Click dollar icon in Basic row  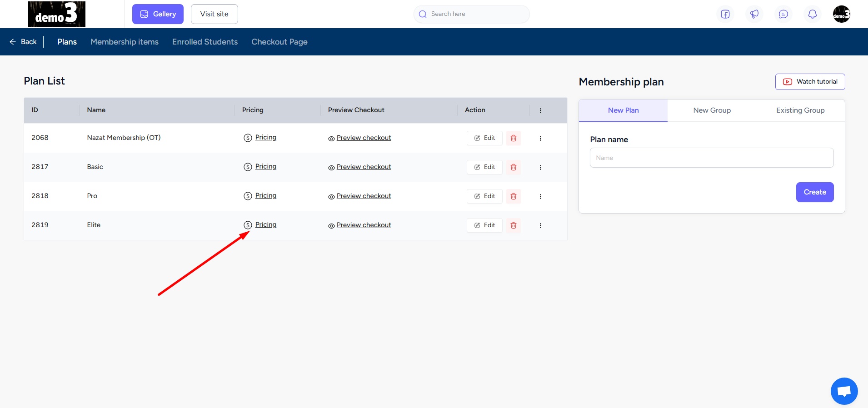(x=248, y=167)
